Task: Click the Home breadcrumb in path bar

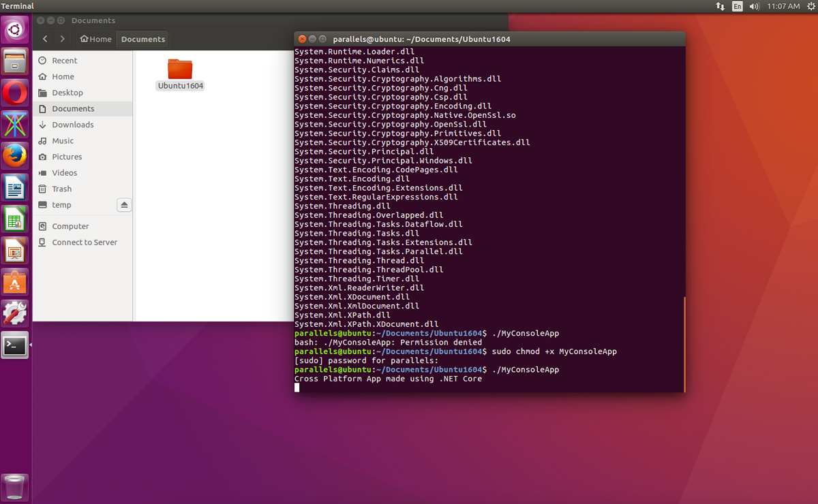Action: tap(95, 40)
